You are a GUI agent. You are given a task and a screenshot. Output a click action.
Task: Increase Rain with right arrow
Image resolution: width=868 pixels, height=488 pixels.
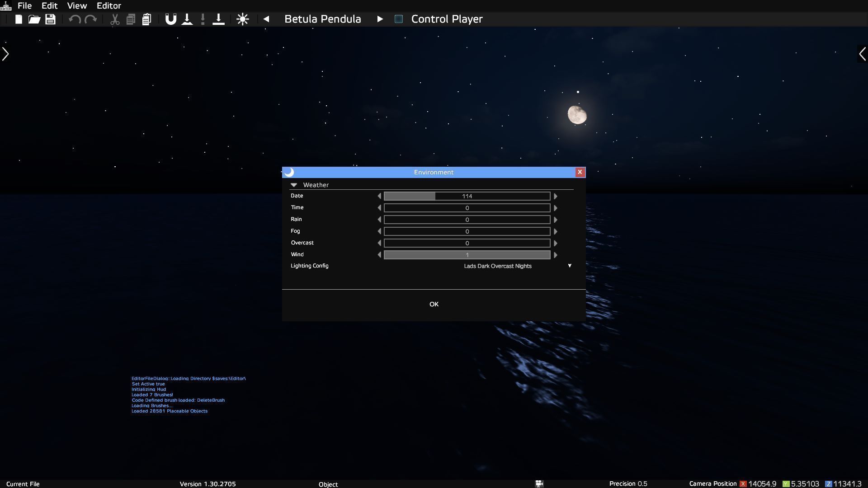(555, 220)
